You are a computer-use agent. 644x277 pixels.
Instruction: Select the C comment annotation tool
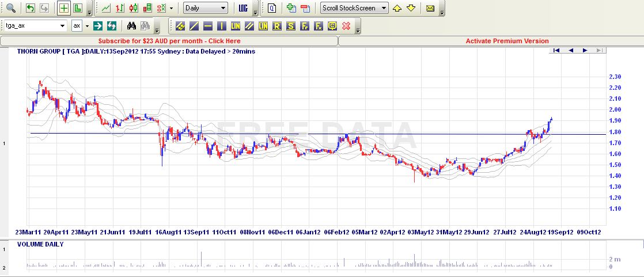[332, 26]
